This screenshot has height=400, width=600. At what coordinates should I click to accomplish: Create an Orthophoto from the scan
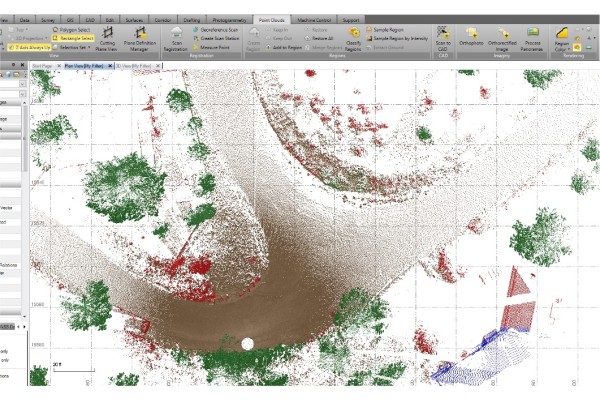(470, 38)
